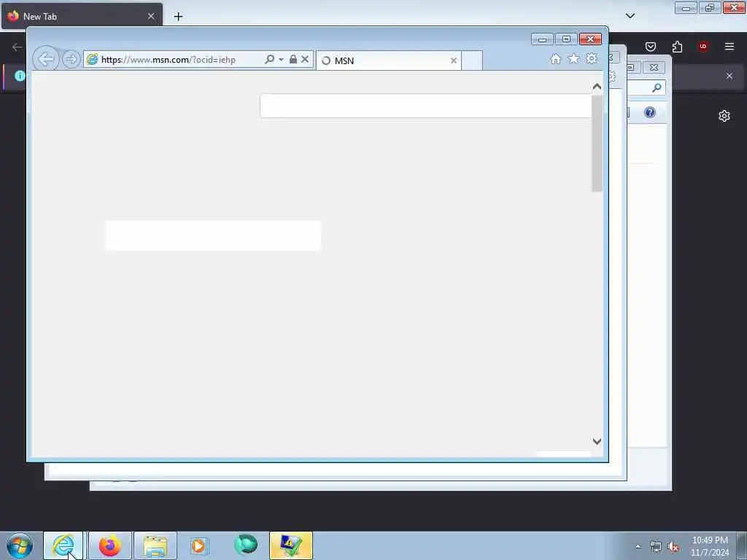The height and width of the screenshot is (560, 747).
Task: Select the Firefox New Tab tab
Action: 82,16
